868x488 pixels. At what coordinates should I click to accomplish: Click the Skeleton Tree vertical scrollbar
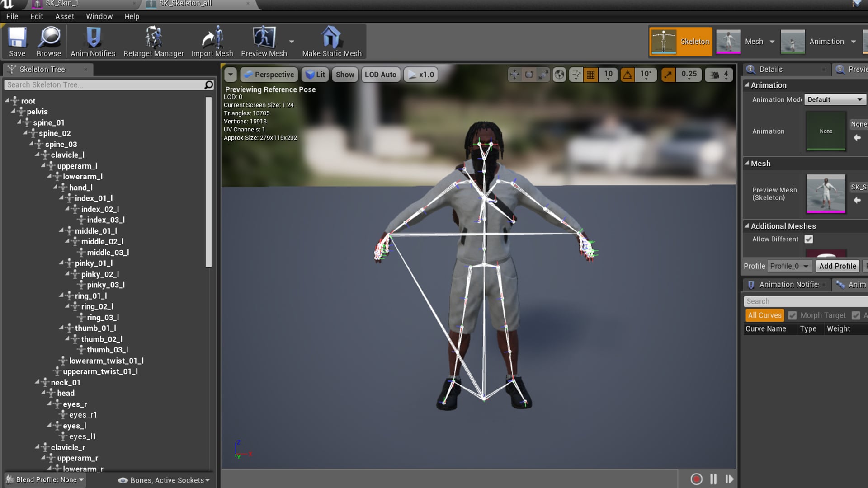pos(208,181)
